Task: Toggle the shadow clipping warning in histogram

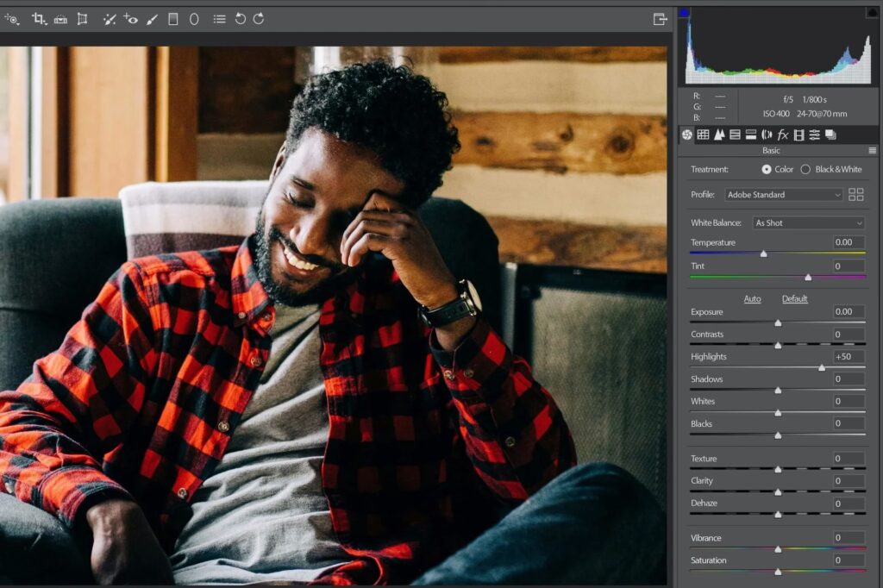Action: 685,12
